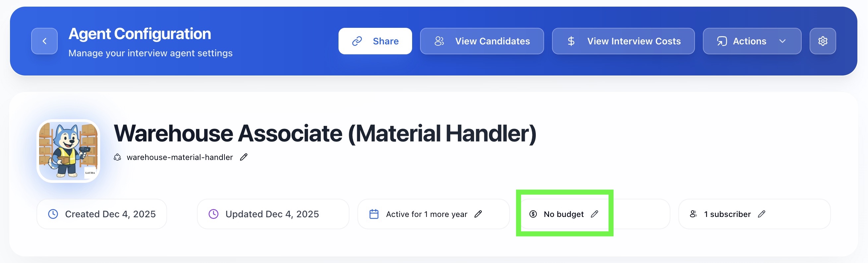Click the back arrow button
868x263 pixels.
[x=44, y=41]
